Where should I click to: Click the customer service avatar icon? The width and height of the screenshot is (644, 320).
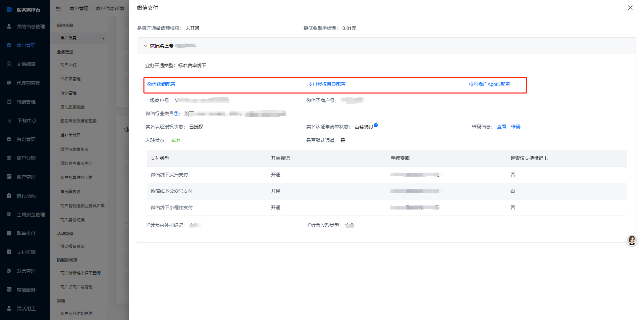[632, 240]
